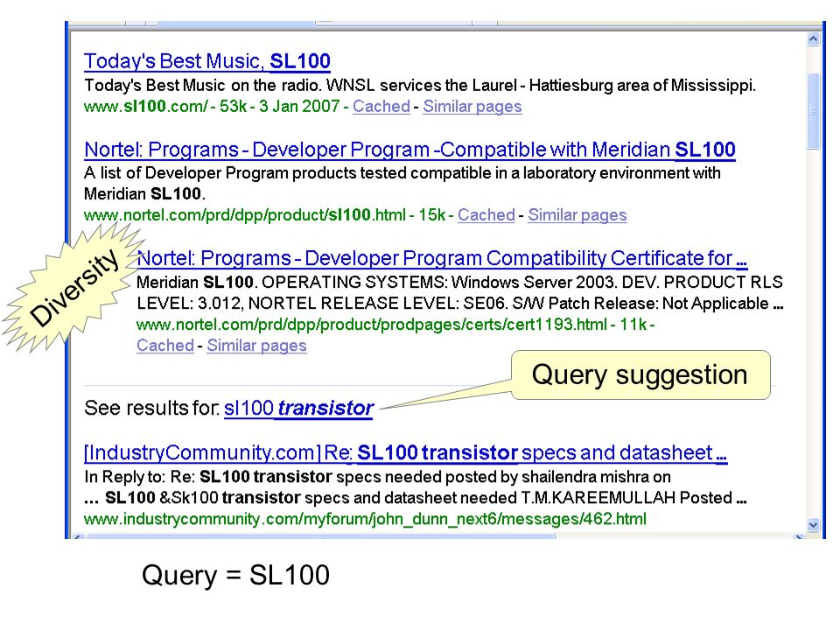Click the 'A list of Developer Program products' snippet
Image resolution: width=840 pixels, height=630 pixels.
(x=402, y=183)
